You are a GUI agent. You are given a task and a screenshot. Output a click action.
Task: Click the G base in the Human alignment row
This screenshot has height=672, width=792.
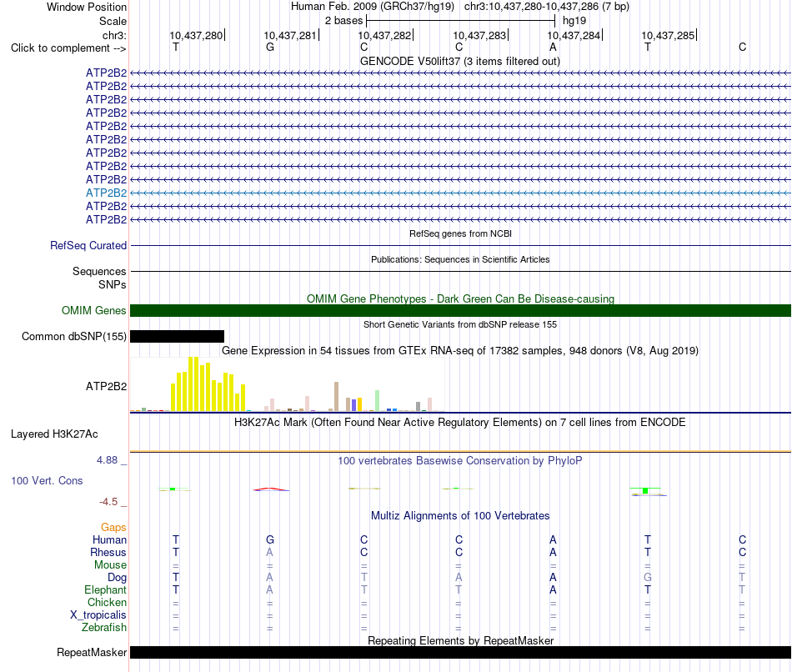(270, 540)
